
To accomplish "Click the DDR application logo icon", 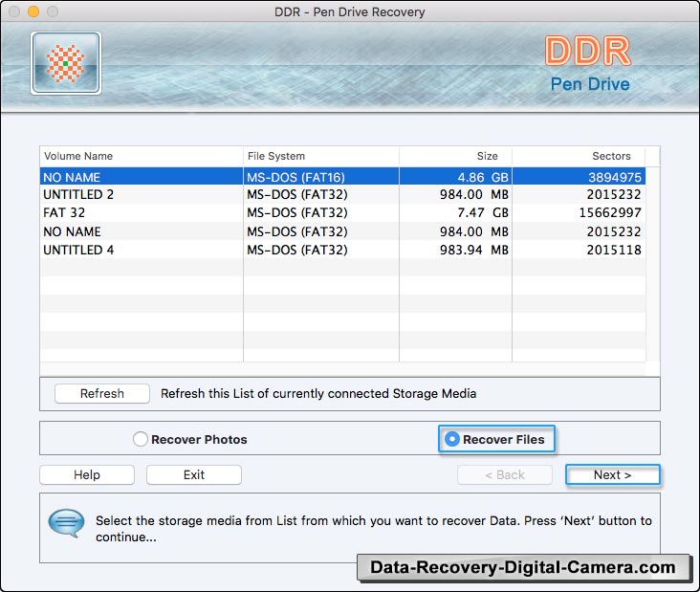I will tap(66, 63).
